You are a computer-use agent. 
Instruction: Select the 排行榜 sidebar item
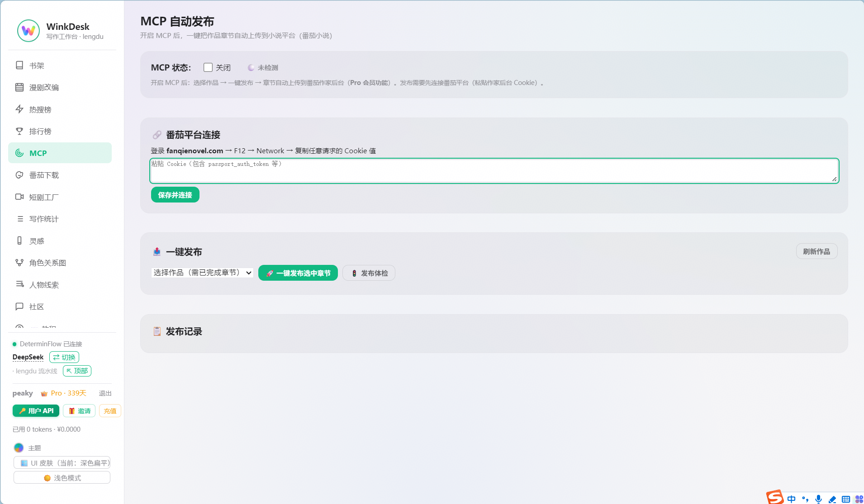pyautogui.click(x=60, y=131)
